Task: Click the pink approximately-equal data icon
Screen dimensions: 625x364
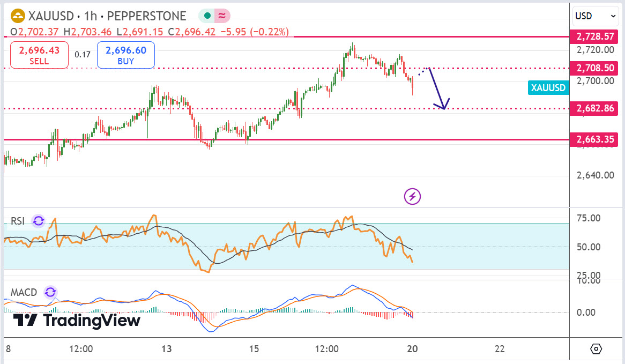Action: click(x=222, y=16)
